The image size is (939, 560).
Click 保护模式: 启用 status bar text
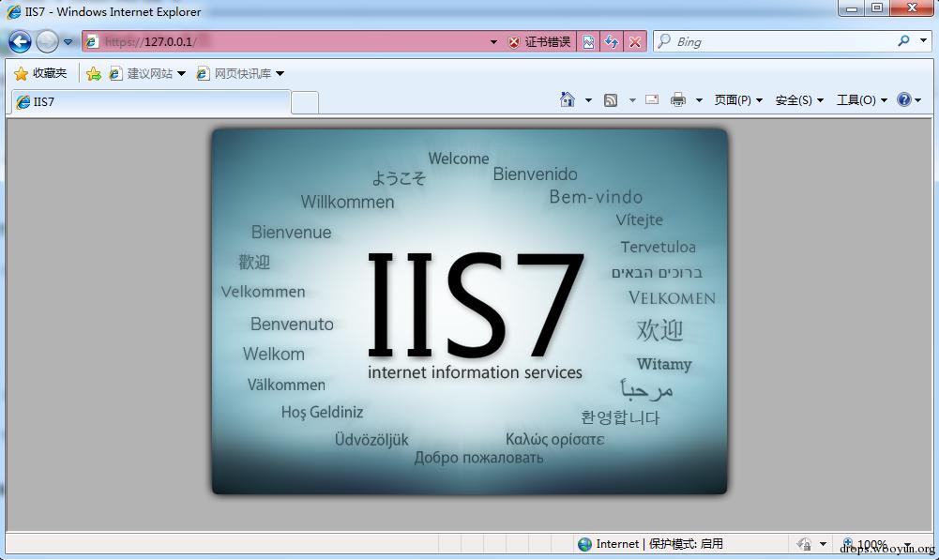click(x=686, y=544)
